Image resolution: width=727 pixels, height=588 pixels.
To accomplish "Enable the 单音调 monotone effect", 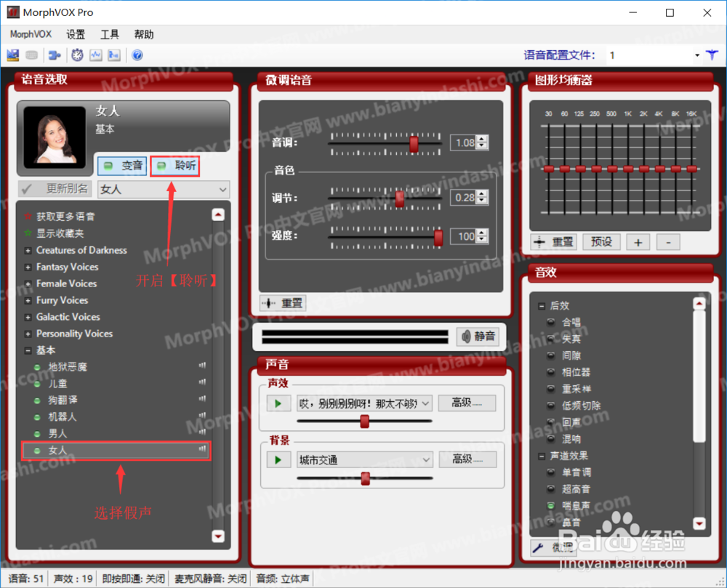I will click(551, 472).
